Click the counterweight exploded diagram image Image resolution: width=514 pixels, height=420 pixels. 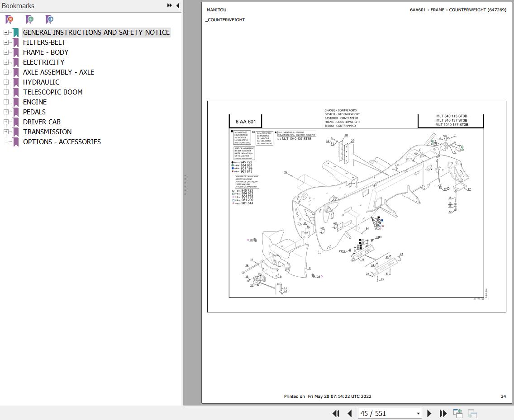(357, 207)
